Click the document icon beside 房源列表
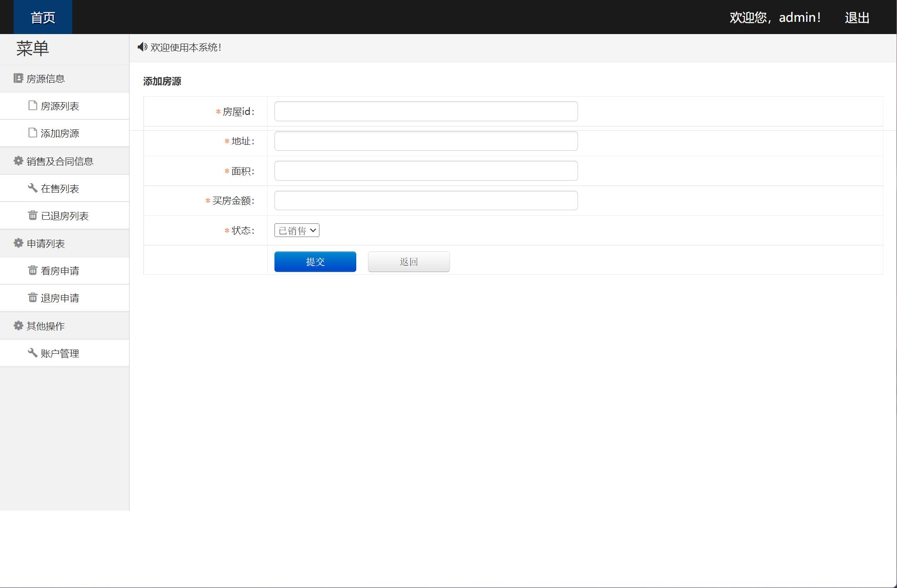 pos(33,106)
